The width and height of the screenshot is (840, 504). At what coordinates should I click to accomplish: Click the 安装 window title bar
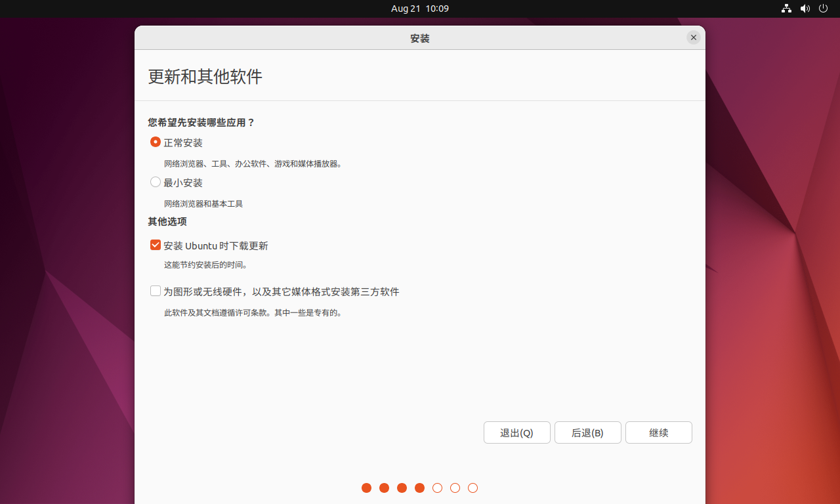(420, 37)
